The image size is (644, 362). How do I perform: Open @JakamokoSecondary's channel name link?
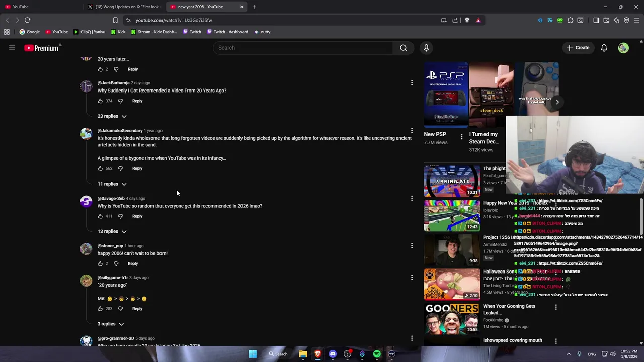click(120, 131)
